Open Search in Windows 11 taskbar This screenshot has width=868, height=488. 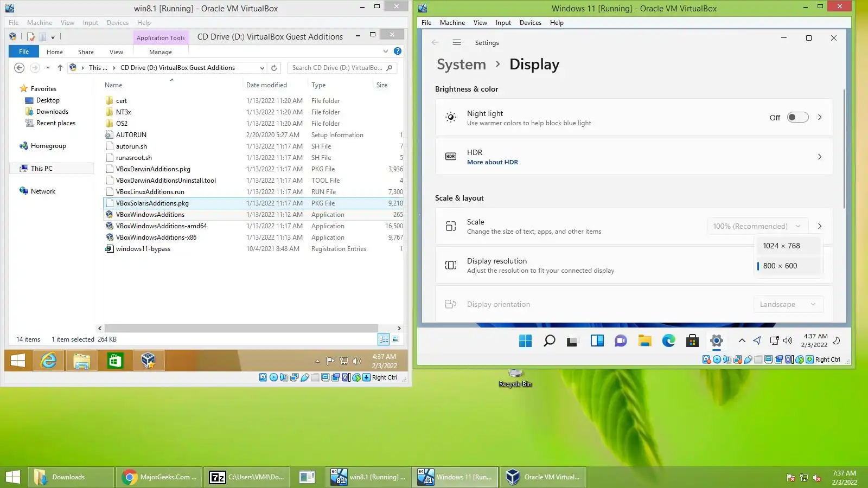(x=549, y=341)
